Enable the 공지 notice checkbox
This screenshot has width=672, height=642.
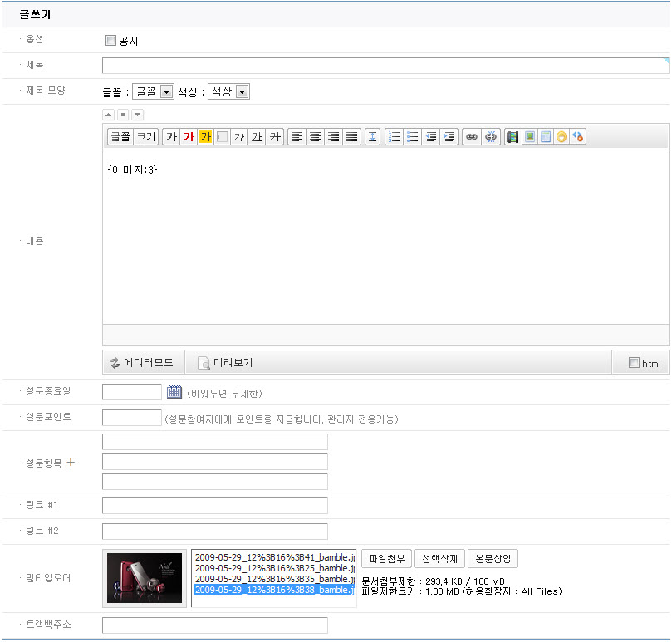pyautogui.click(x=110, y=41)
